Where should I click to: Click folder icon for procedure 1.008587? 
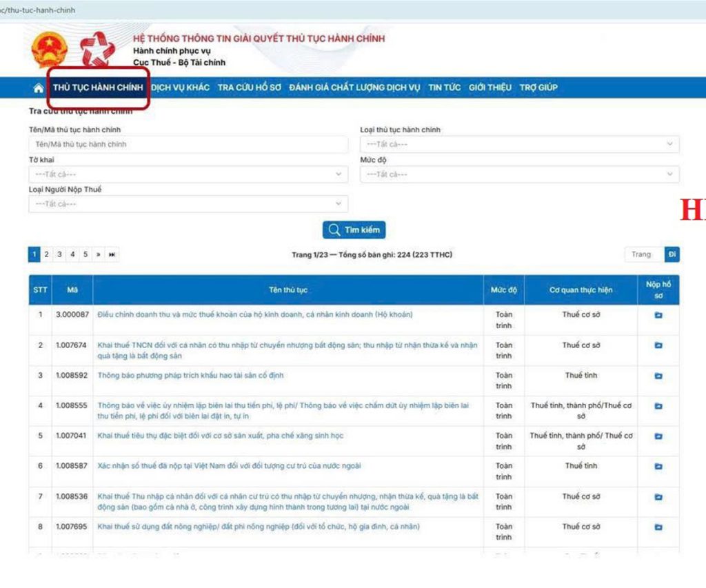pyautogui.click(x=658, y=467)
